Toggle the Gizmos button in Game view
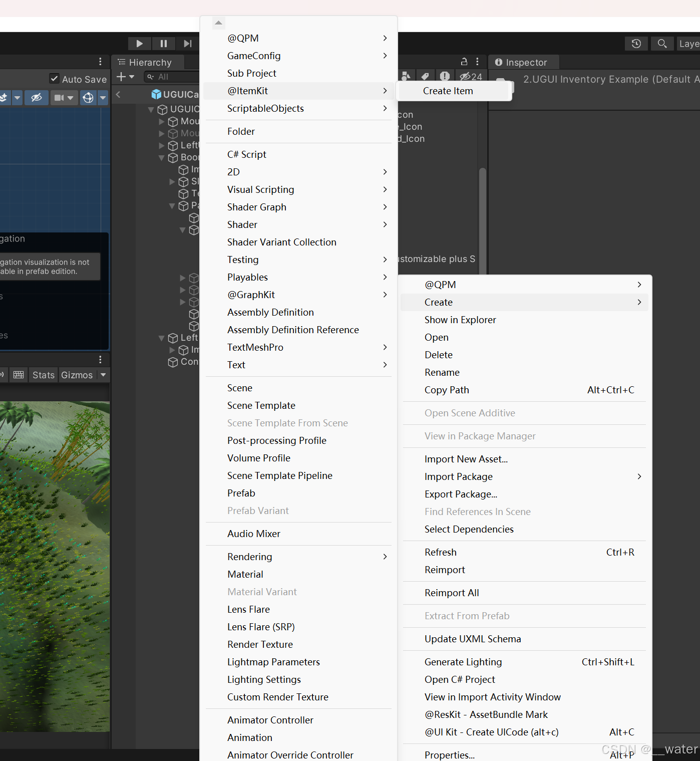700x761 pixels. click(x=77, y=375)
